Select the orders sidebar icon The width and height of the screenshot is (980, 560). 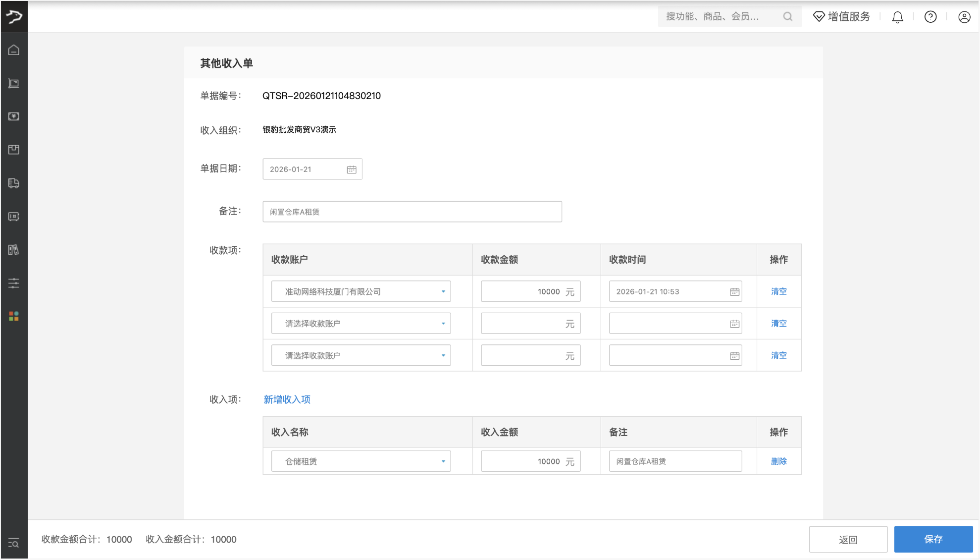click(13, 83)
